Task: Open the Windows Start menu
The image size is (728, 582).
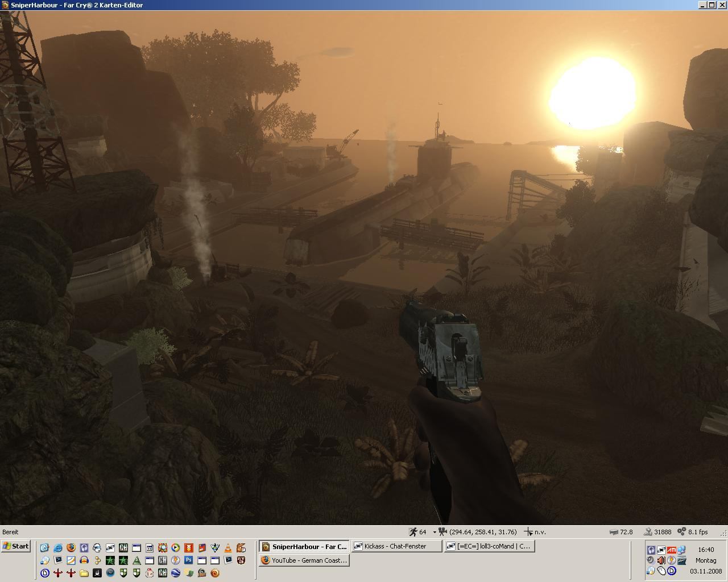Action: coord(16,546)
